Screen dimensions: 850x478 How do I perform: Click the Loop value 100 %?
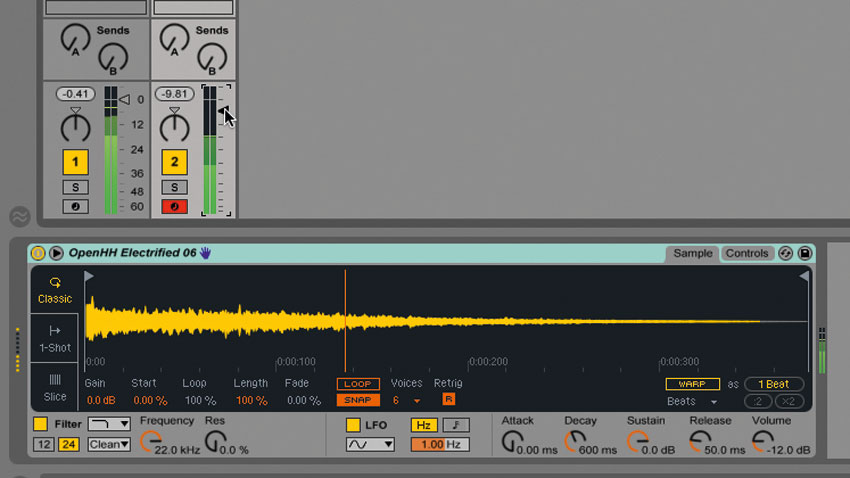pos(201,401)
